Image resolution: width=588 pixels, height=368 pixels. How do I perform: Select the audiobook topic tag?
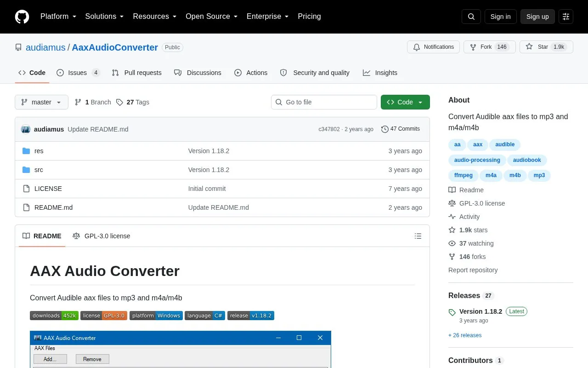click(527, 160)
